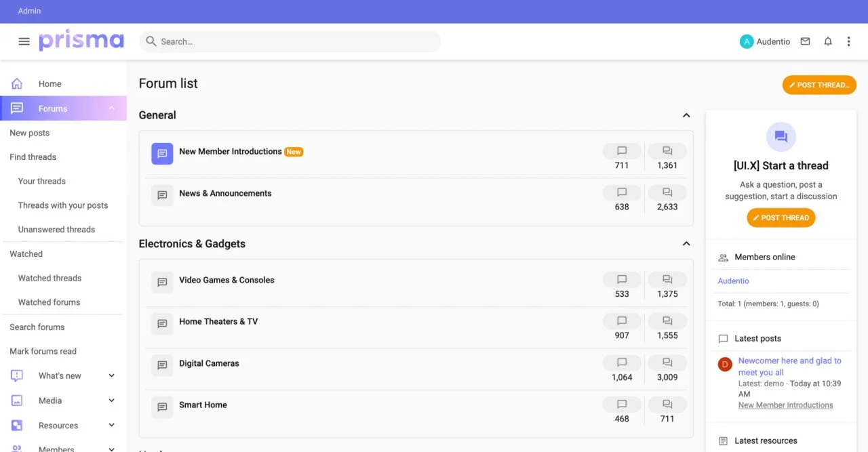This screenshot has width=868, height=452.
Task: Expand the Media sidebar submenu
Action: pos(112,400)
